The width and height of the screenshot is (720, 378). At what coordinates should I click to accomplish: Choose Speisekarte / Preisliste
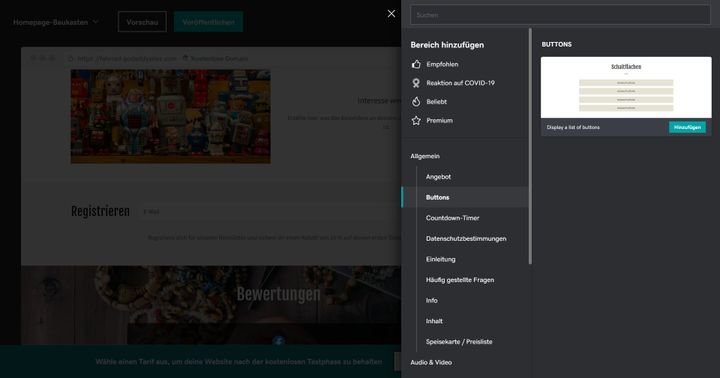tap(459, 342)
